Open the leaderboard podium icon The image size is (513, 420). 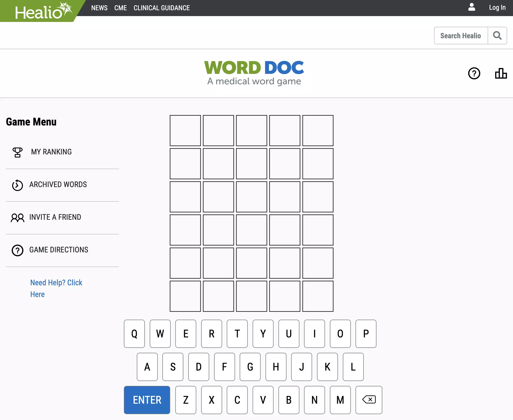(501, 73)
